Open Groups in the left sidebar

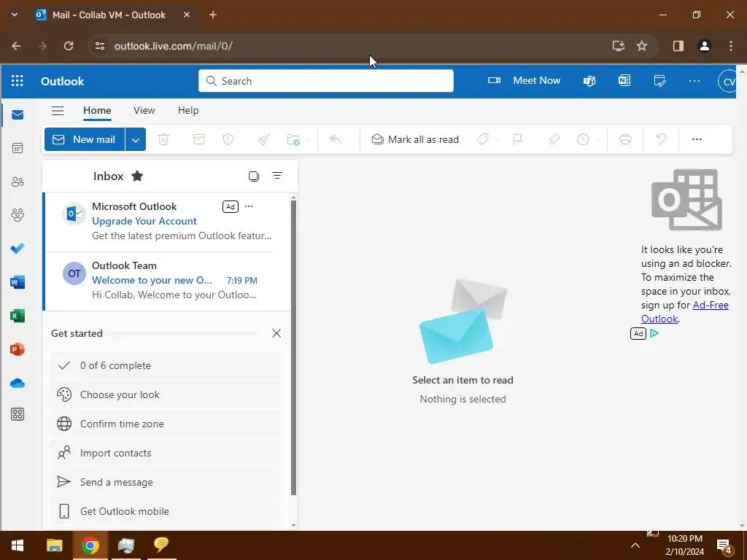tap(18, 215)
